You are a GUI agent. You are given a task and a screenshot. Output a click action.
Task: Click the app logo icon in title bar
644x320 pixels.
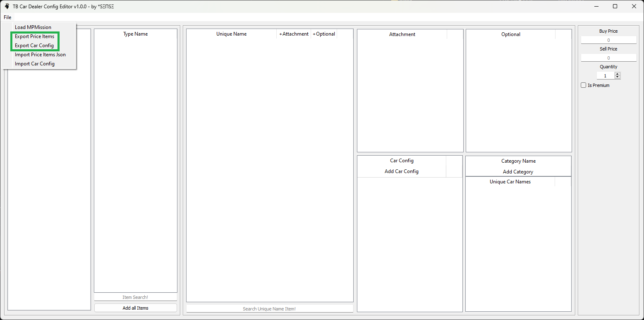7,6
